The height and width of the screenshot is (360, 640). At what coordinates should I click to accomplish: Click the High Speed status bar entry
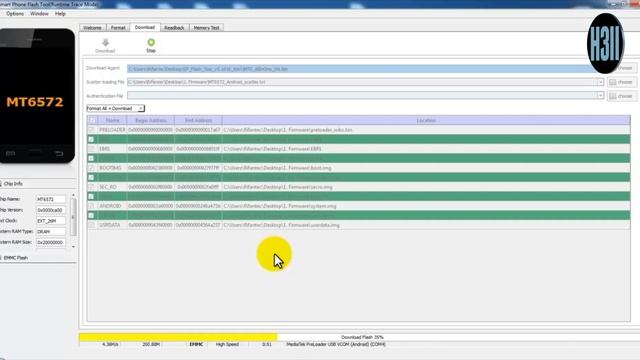click(x=227, y=344)
